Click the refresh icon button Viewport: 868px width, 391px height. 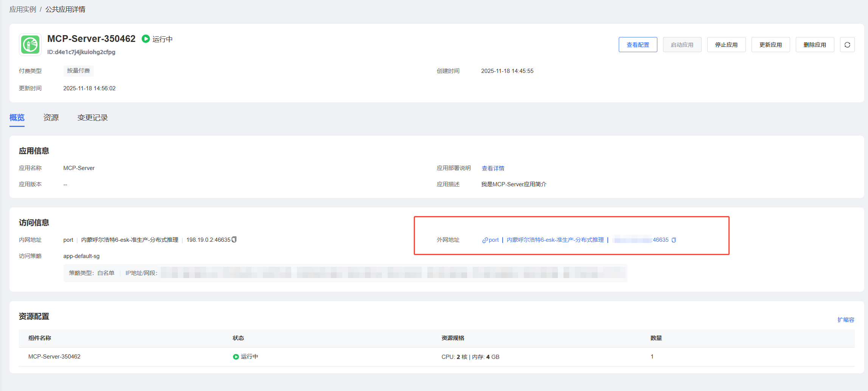pos(847,45)
